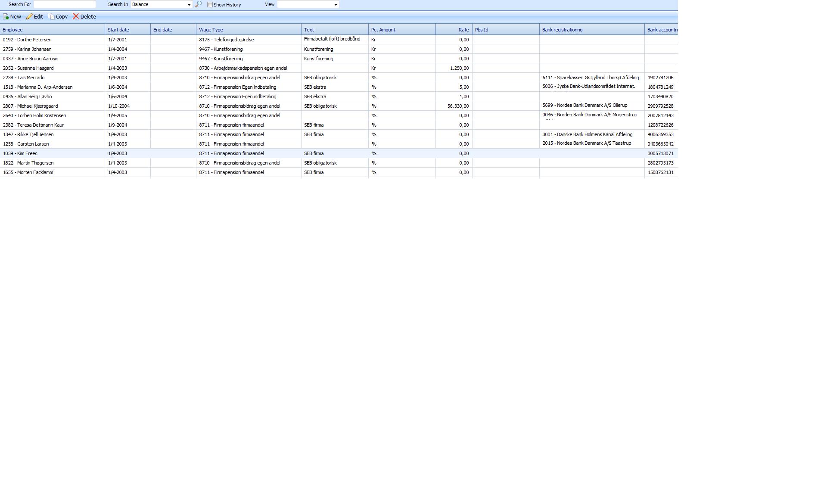Click the Copy icon in the toolbar
This screenshot has height=504, width=827.
[51, 17]
